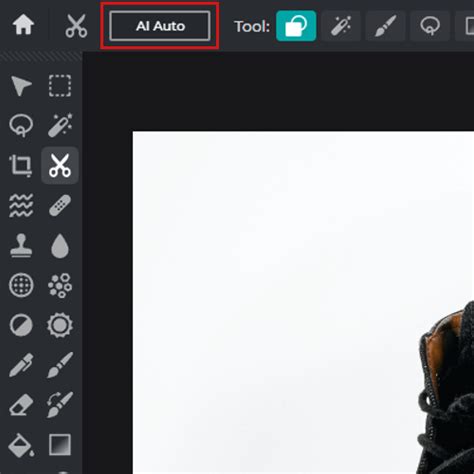Pick the Gradient square tool
This screenshot has height=474, width=474.
(x=60, y=445)
